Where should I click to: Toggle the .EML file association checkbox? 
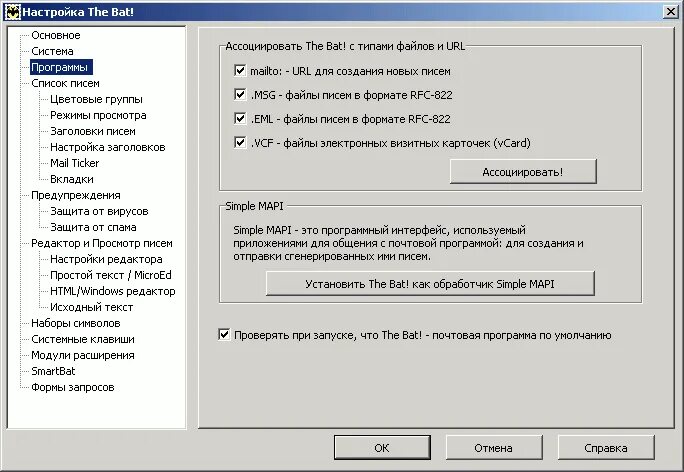click(x=240, y=119)
